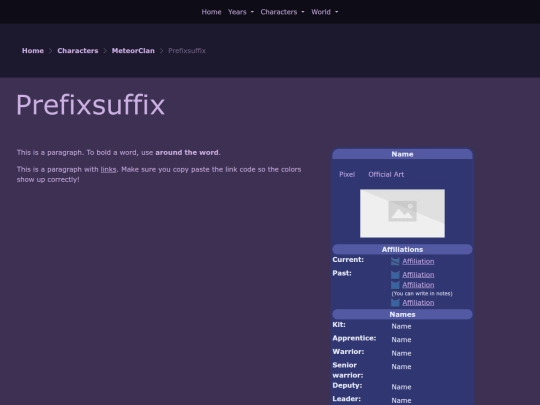Expand the Characters dropdown in top navigation
This screenshot has height=405, width=540.
tap(282, 12)
